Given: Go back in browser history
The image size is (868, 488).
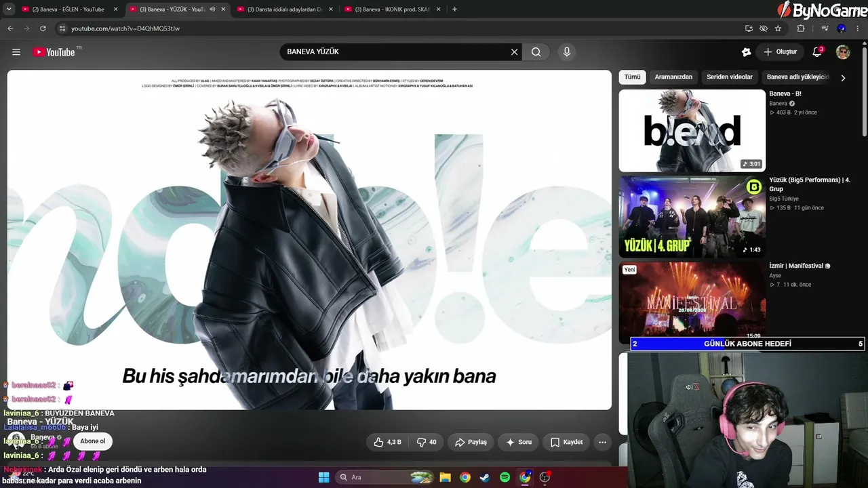Looking at the screenshot, I should 10,28.
